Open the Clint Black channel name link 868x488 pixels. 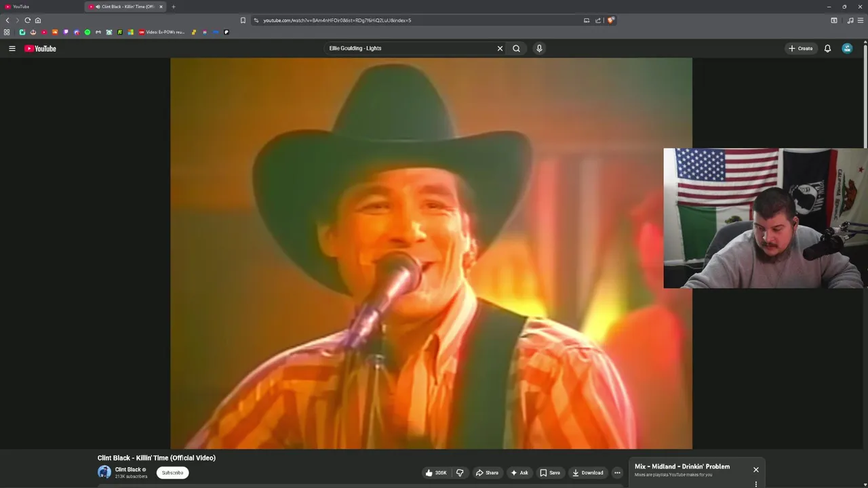[127, 469]
